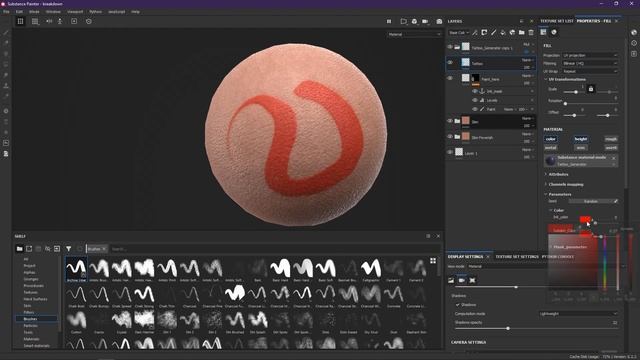Toggle the eye on the Levels effect

pyautogui.click(x=475, y=100)
